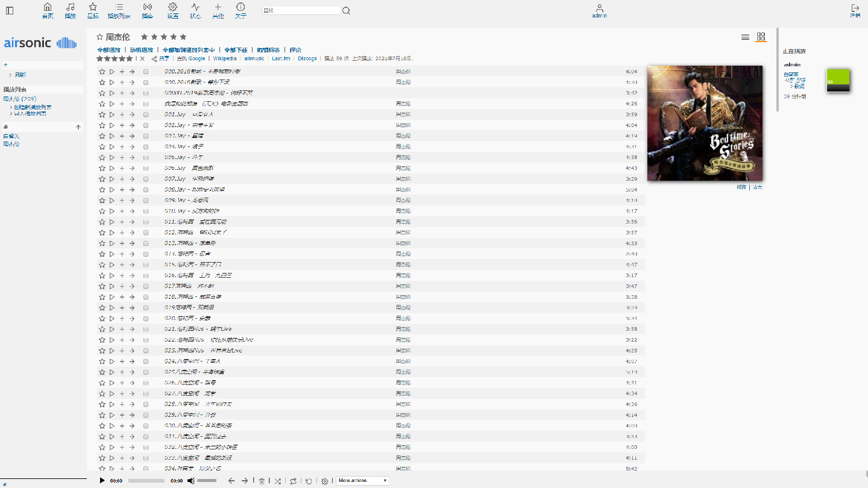
Task: Open the admin user profile
Action: pyautogui.click(x=599, y=11)
